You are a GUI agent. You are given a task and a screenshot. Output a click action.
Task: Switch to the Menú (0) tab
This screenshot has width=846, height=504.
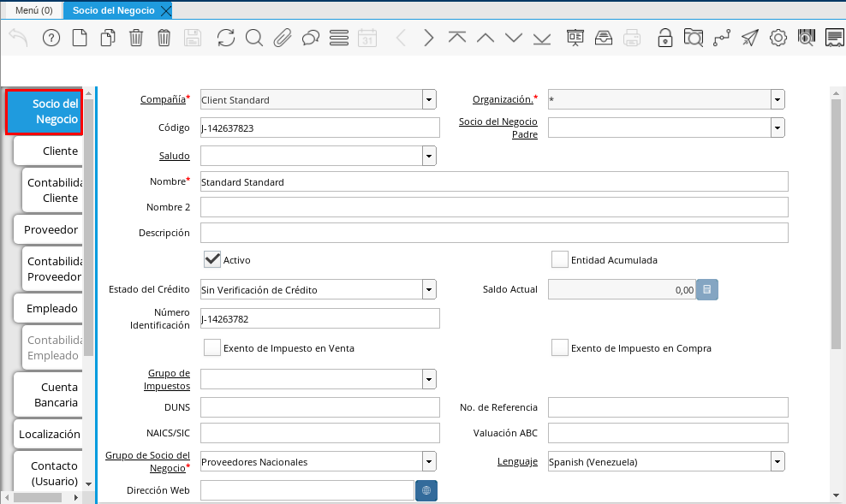[x=33, y=10]
